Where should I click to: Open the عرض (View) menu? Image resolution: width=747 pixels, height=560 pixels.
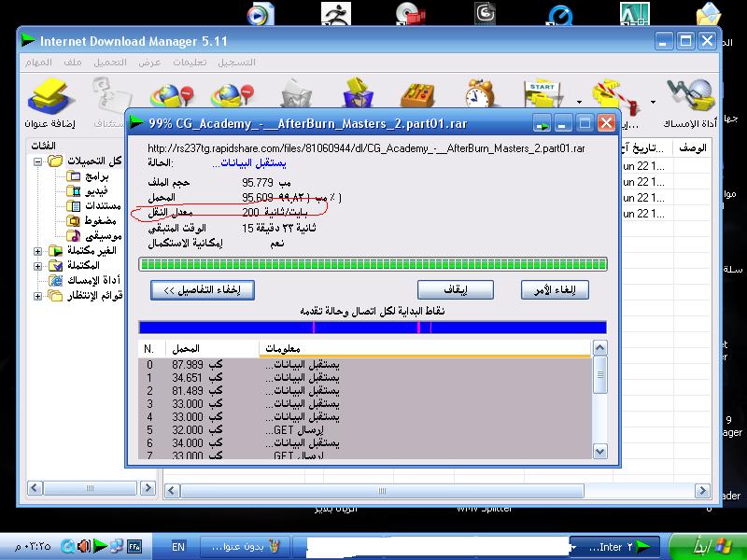(150, 63)
